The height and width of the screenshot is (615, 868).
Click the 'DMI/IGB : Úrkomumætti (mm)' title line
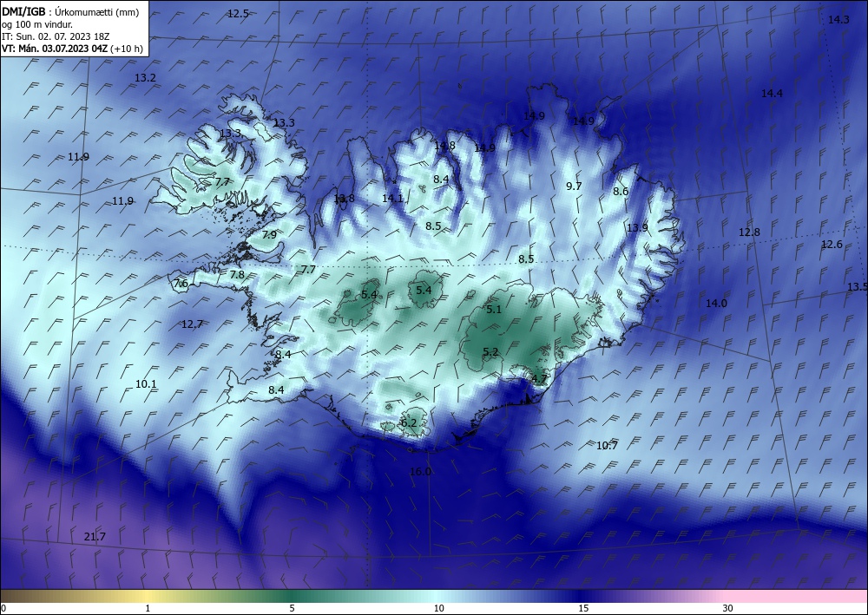(x=70, y=12)
